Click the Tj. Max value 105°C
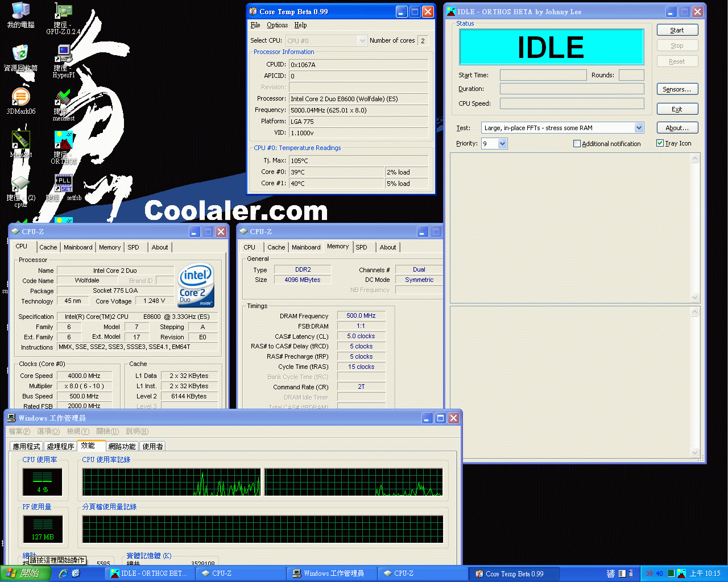This screenshot has width=728, height=582. point(358,161)
